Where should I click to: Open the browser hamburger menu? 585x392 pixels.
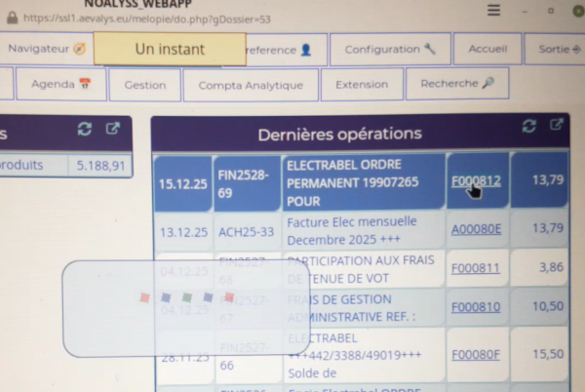click(494, 11)
